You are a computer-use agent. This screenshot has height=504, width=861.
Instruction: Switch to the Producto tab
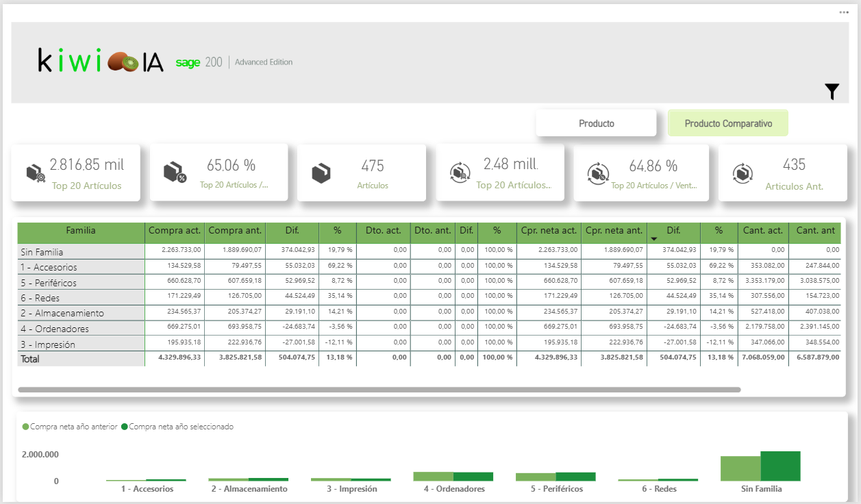[596, 124]
